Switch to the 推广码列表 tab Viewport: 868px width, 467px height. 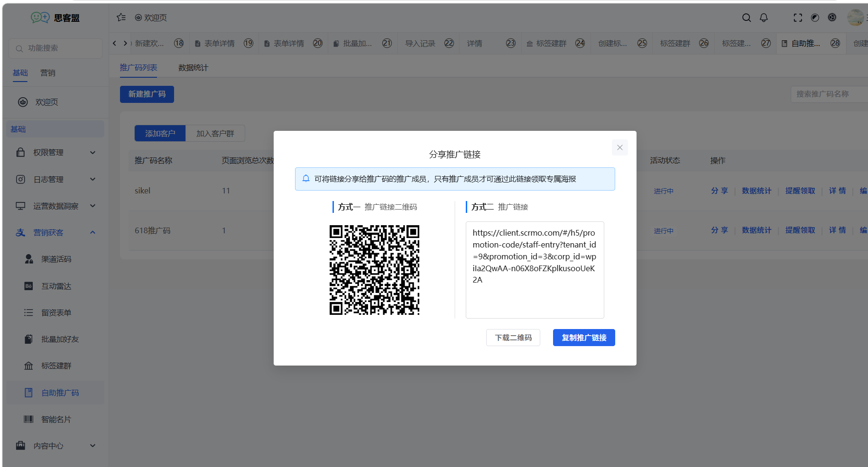pyautogui.click(x=139, y=68)
